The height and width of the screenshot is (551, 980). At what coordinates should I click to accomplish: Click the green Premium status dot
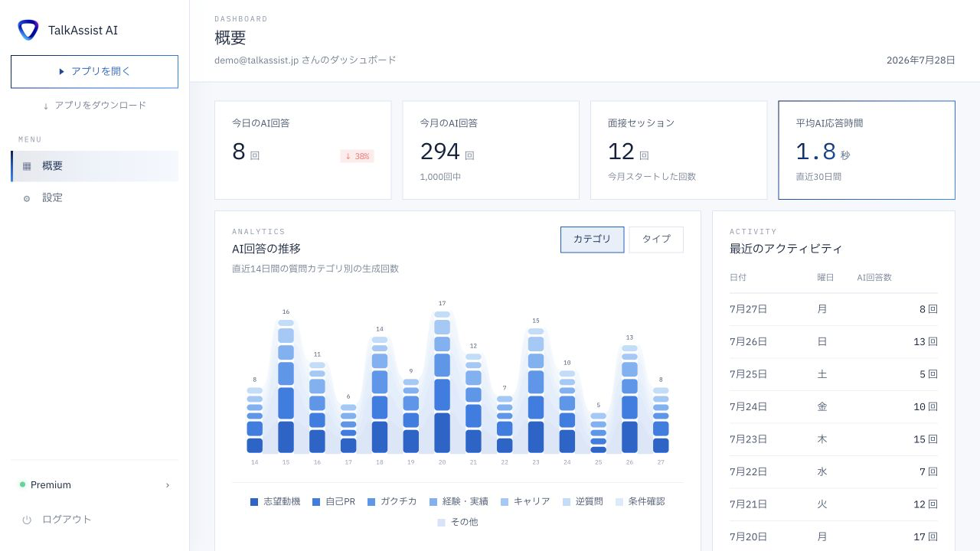22,484
